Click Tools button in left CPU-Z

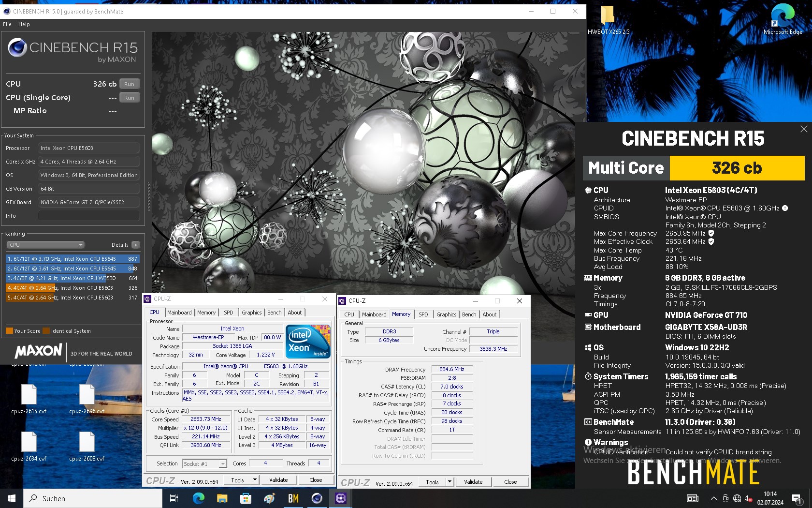coord(237,480)
